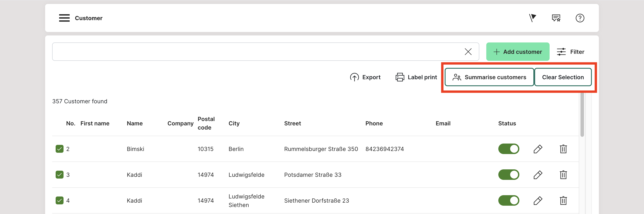The image size is (644, 214).
Task: Clear the search field with X
Action: tap(468, 52)
